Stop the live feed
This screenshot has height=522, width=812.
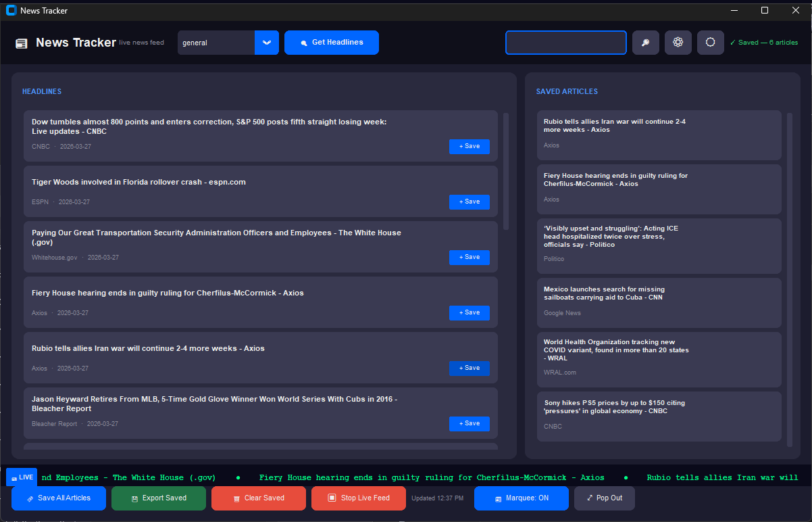[x=358, y=498]
